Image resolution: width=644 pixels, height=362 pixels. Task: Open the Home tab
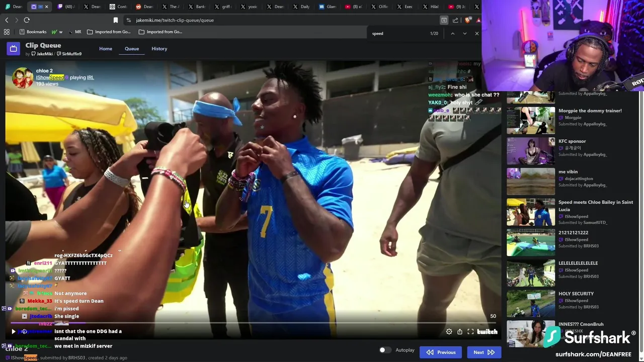106,49
